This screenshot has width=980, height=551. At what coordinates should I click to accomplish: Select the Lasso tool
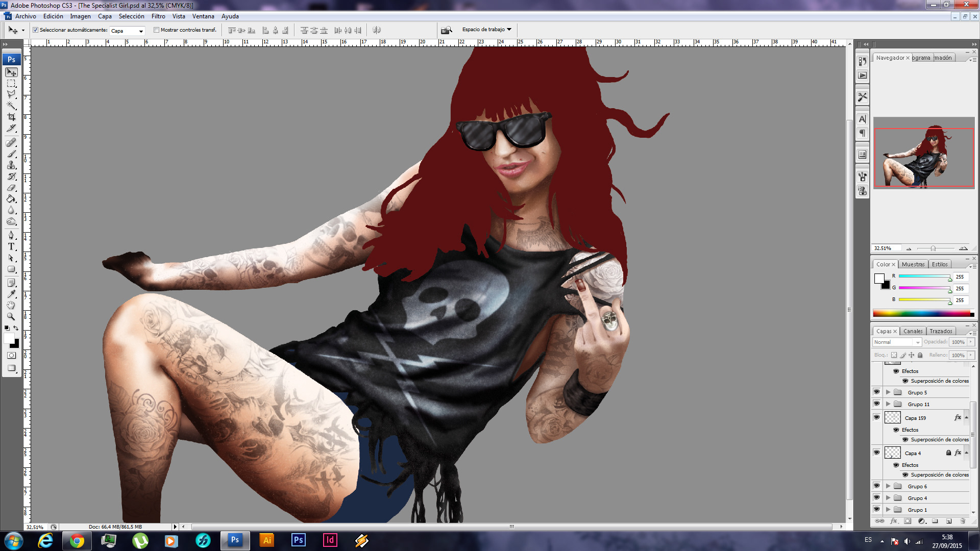[x=11, y=94]
